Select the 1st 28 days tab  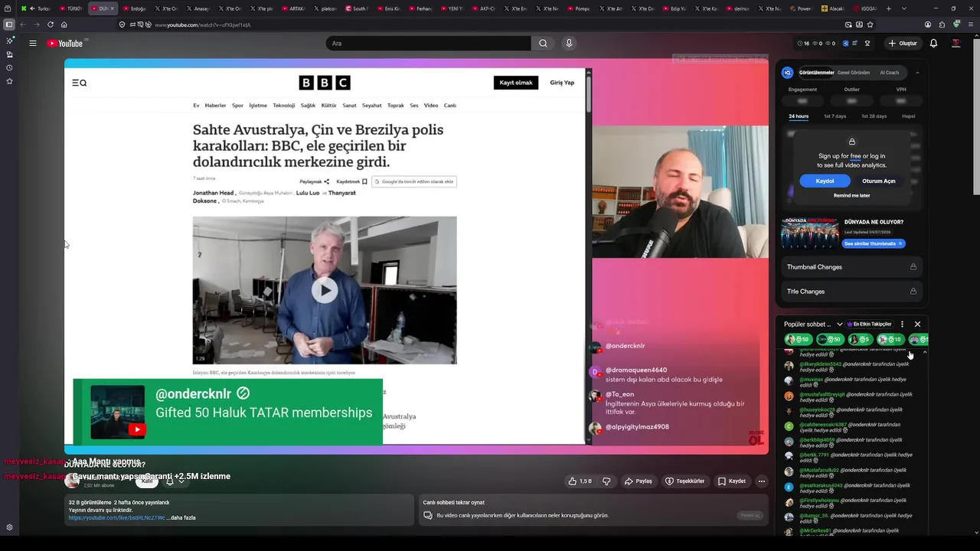point(874,116)
